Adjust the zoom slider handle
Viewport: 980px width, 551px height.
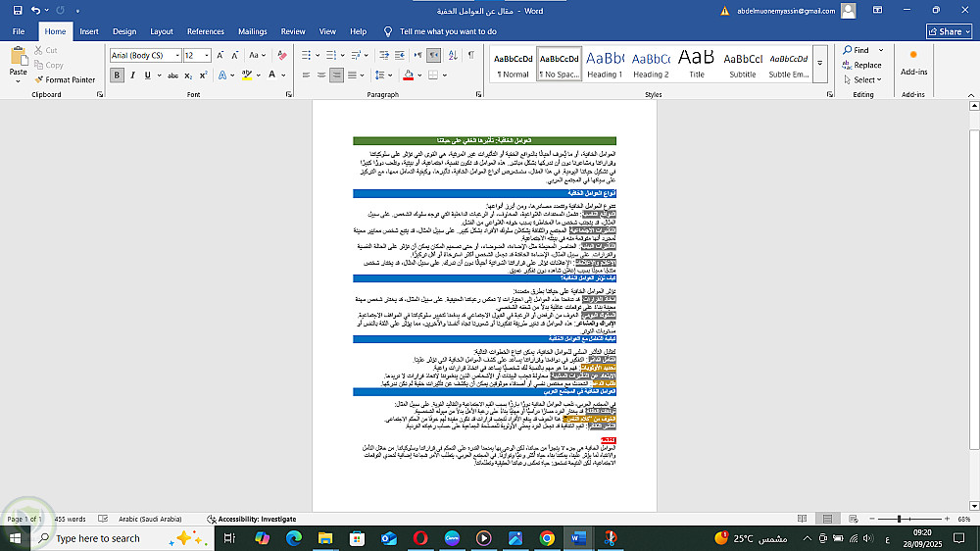(900, 519)
